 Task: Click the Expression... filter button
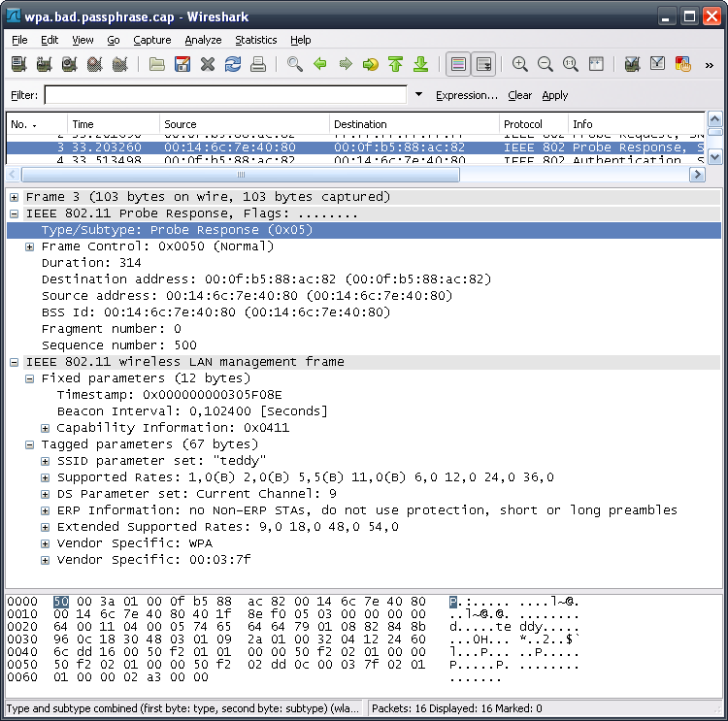466,95
